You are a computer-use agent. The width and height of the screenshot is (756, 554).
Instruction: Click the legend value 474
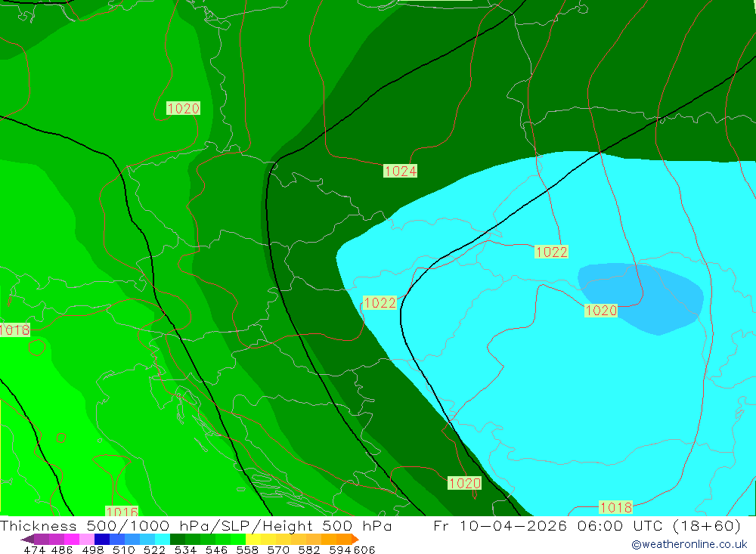click(x=34, y=550)
